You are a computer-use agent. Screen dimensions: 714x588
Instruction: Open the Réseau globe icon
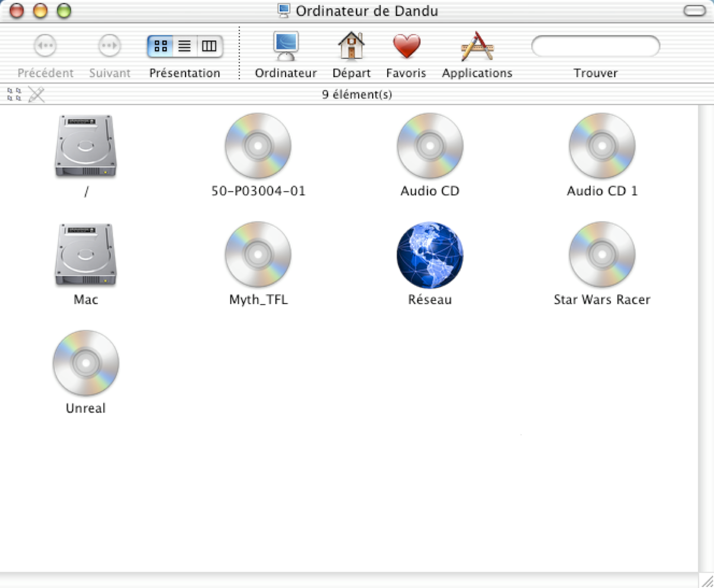(430, 255)
